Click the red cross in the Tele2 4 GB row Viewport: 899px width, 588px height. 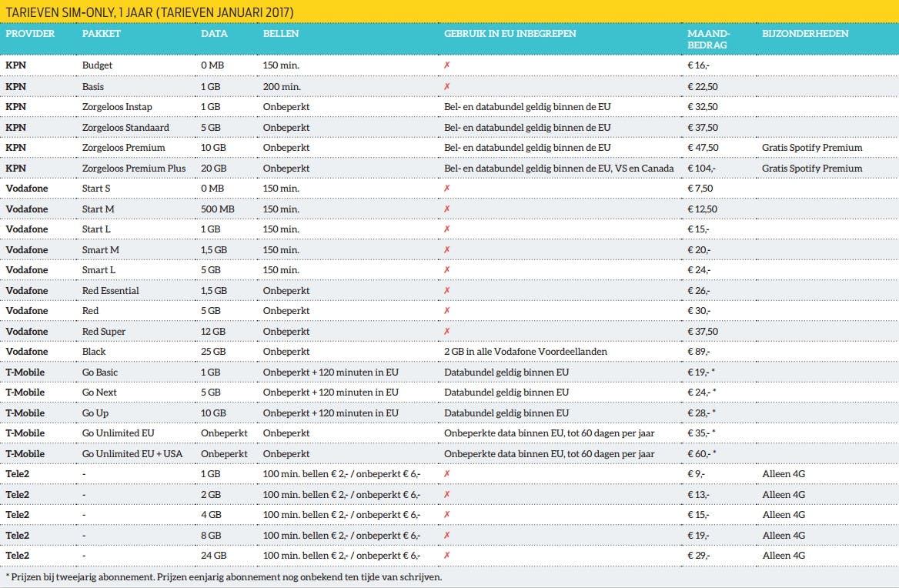pos(446,515)
